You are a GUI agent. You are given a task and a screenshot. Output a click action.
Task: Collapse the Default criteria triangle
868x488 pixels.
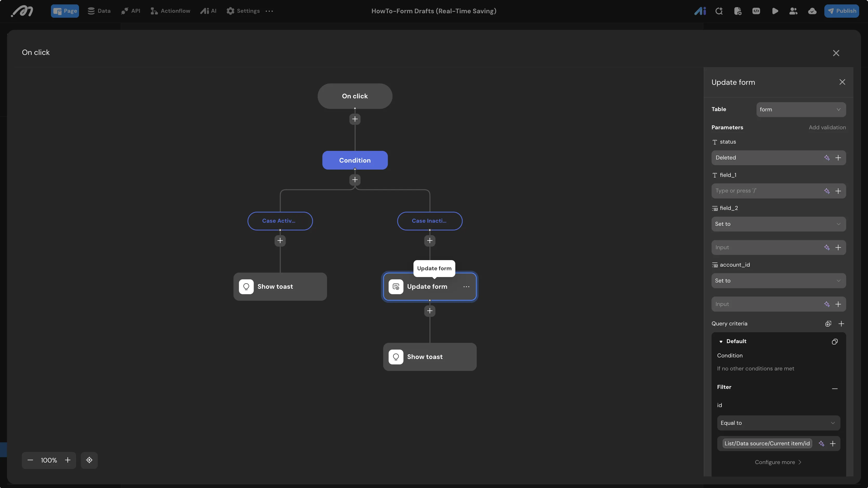coord(721,342)
